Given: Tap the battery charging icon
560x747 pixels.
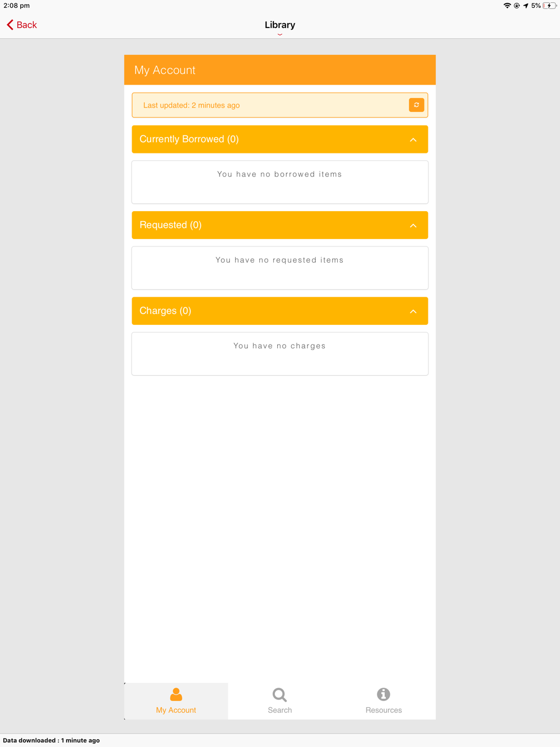Looking at the screenshot, I should click(x=549, y=6).
